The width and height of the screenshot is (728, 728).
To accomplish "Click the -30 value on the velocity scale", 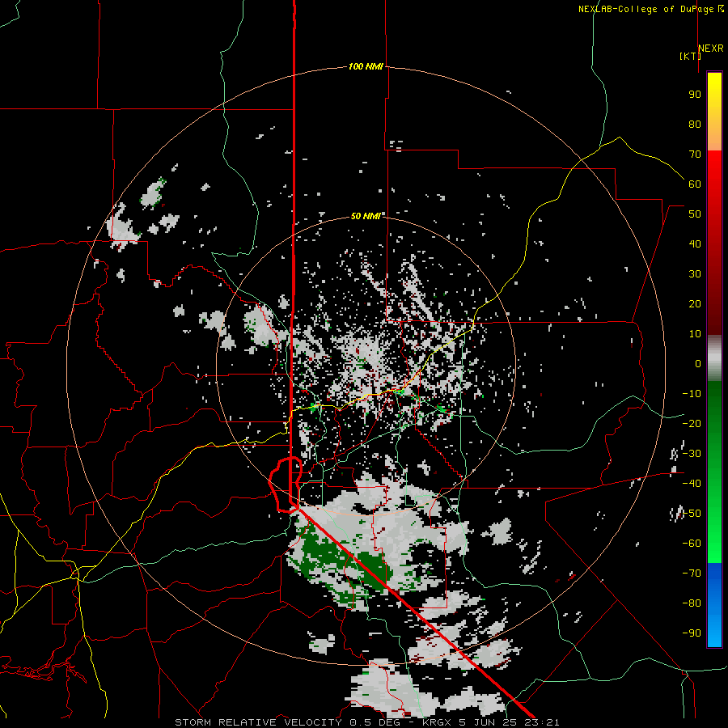I will tap(692, 454).
